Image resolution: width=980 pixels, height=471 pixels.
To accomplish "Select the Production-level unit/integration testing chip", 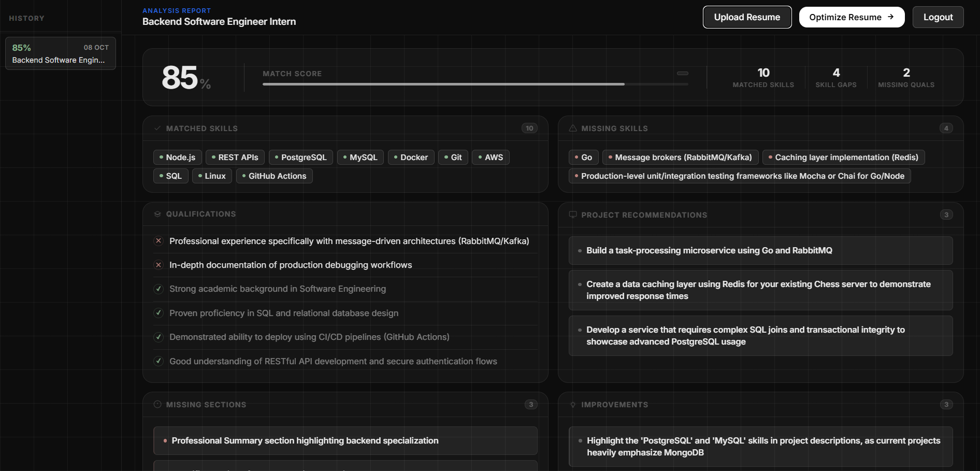I will [740, 176].
